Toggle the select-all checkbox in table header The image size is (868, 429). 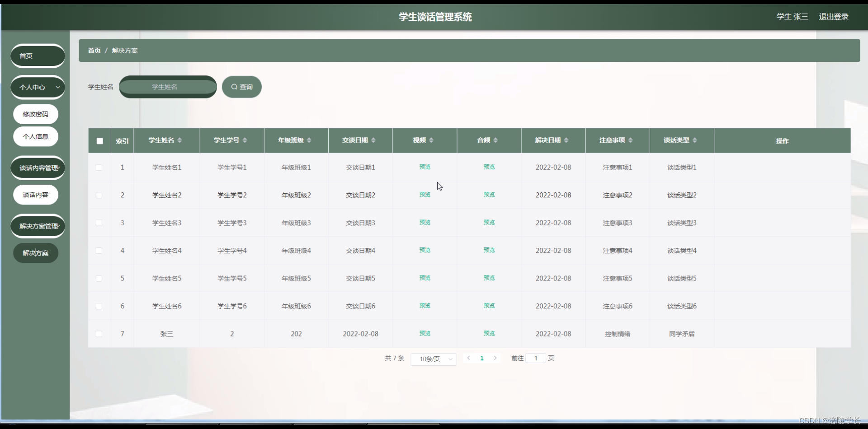(99, 141)
